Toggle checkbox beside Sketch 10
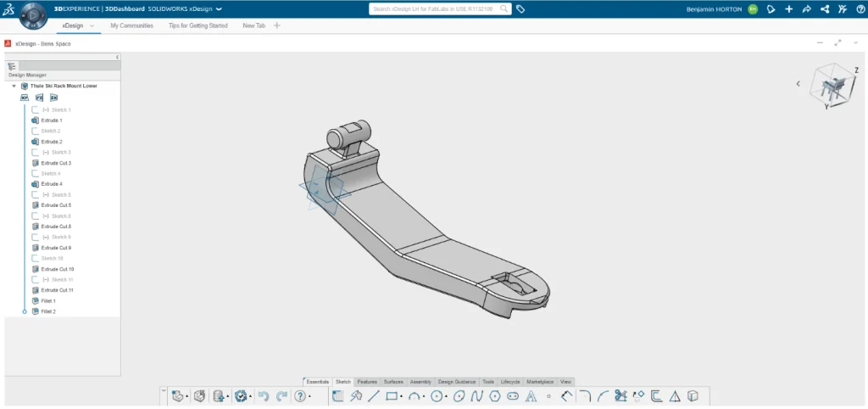The width and height of the screenshot is (868, 409). coord(36,258)
